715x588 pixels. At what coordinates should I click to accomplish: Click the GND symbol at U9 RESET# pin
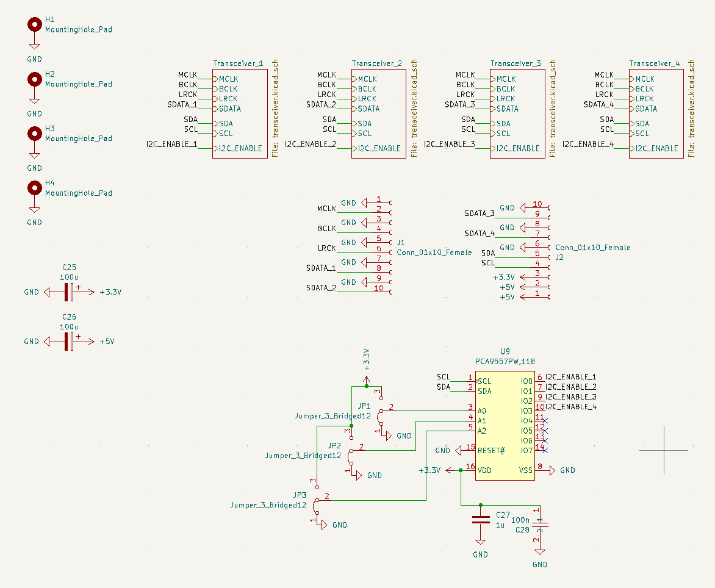coord(459,450)
